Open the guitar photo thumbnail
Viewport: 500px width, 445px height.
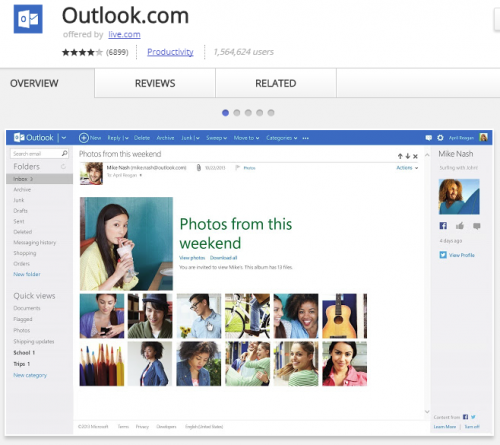coord(344,316)
